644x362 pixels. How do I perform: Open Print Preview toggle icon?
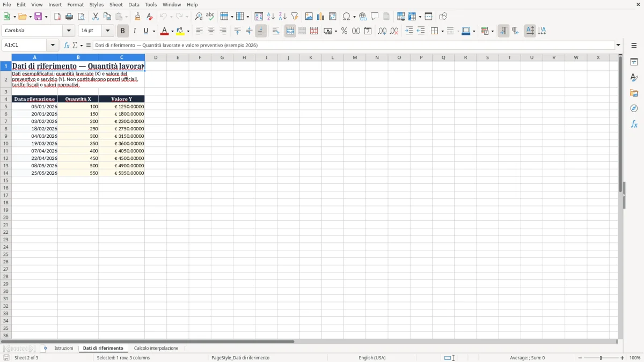pyautogui.click(x=81, y=17)
